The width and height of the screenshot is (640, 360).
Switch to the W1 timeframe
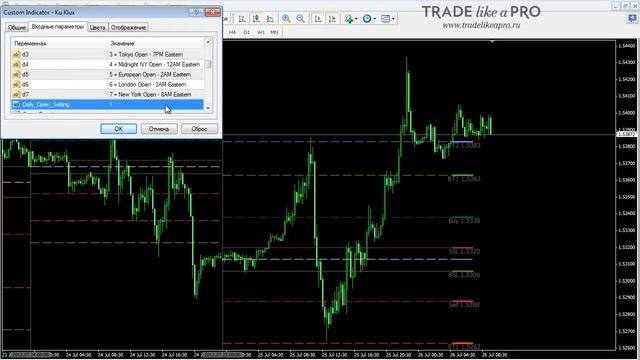point(260,32)
